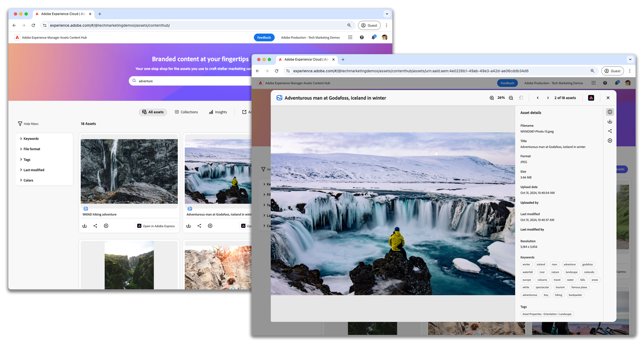Click the search field containing adventure

(x=191, y=81)
